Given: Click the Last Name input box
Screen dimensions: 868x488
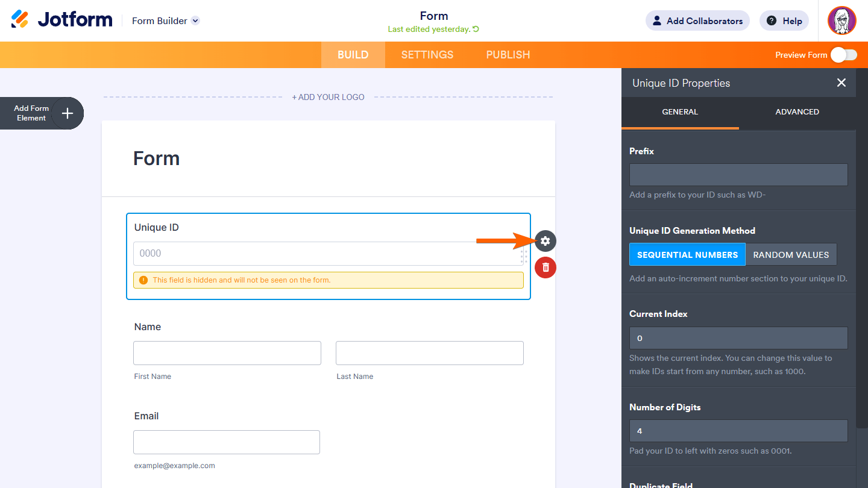Looking at the screenshot, I should tap(430, 353).
